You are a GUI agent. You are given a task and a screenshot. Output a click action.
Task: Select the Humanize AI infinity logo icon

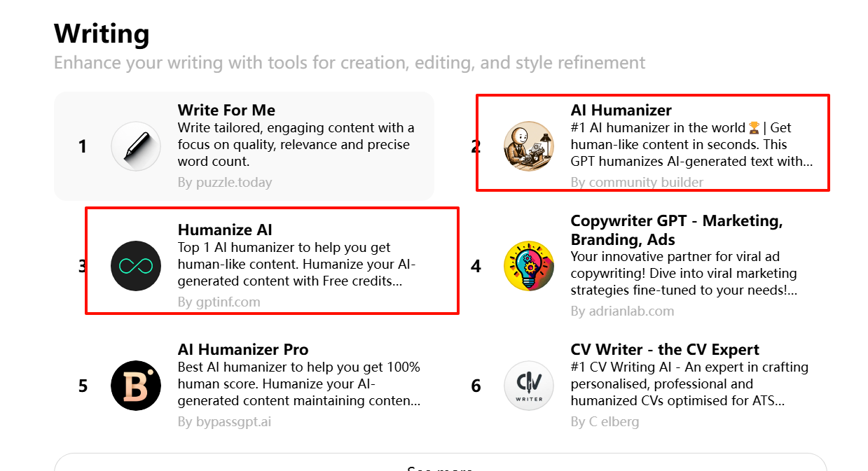click(x=136, y=266)
